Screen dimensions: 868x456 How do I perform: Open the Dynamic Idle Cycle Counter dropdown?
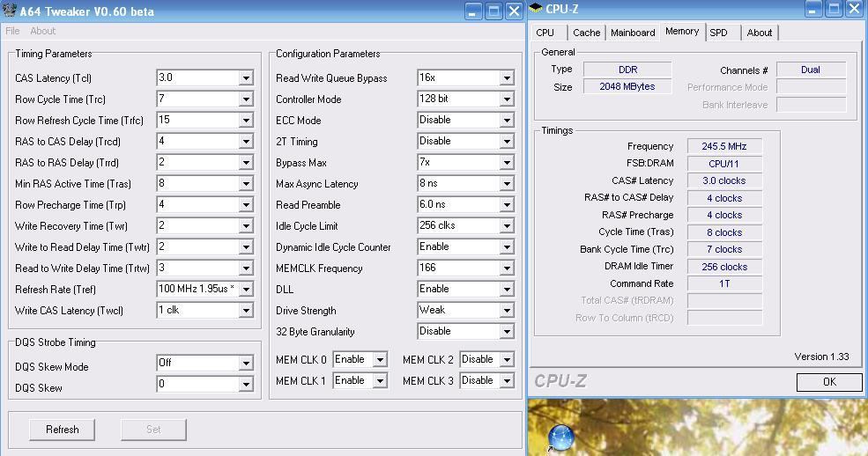507,247
